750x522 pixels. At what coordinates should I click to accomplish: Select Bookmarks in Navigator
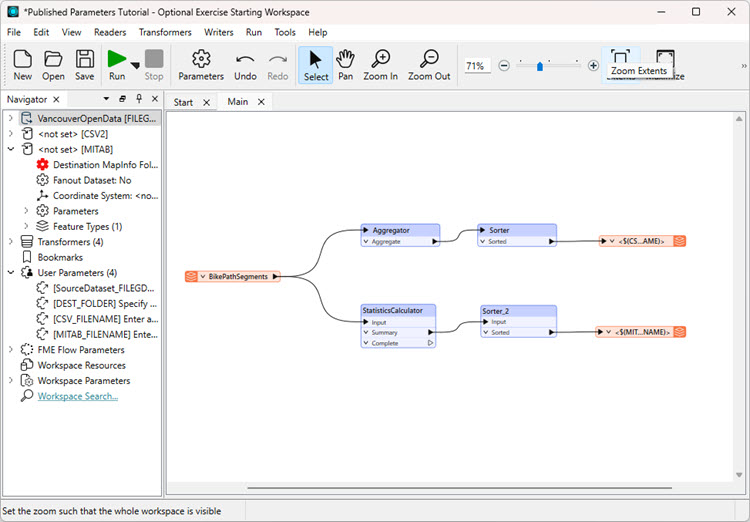pyautogui.click(x=52, y=257)
